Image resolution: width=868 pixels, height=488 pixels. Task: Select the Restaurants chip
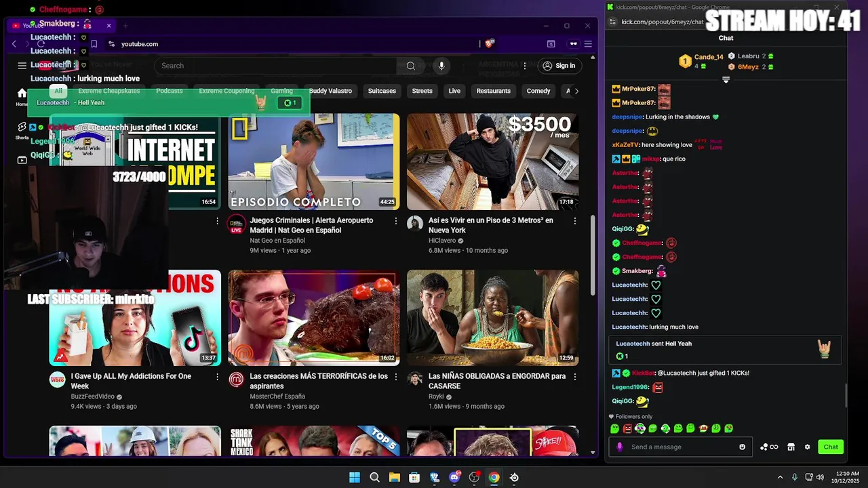click(x=493, y=91)
